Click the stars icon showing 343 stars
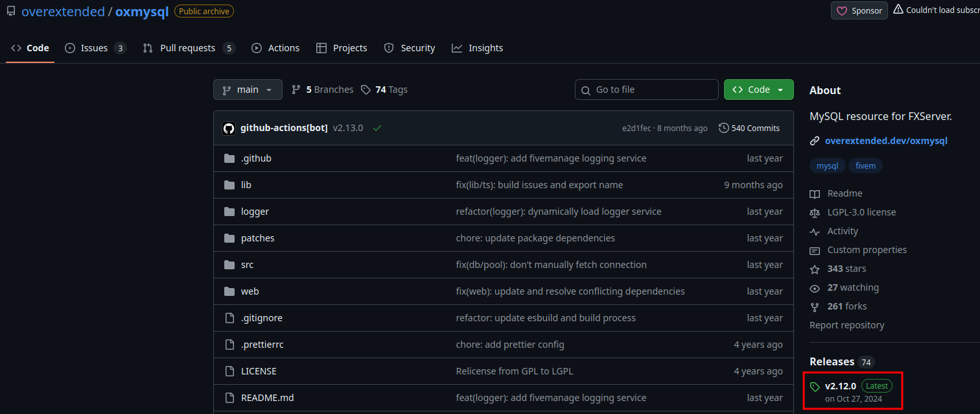 [815, 269]
